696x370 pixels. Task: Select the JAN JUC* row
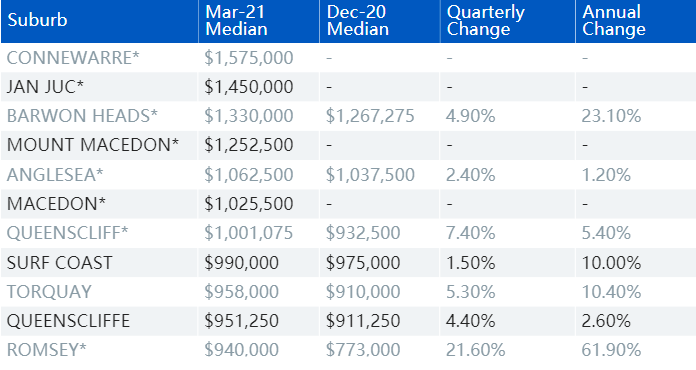pos(348,87)
